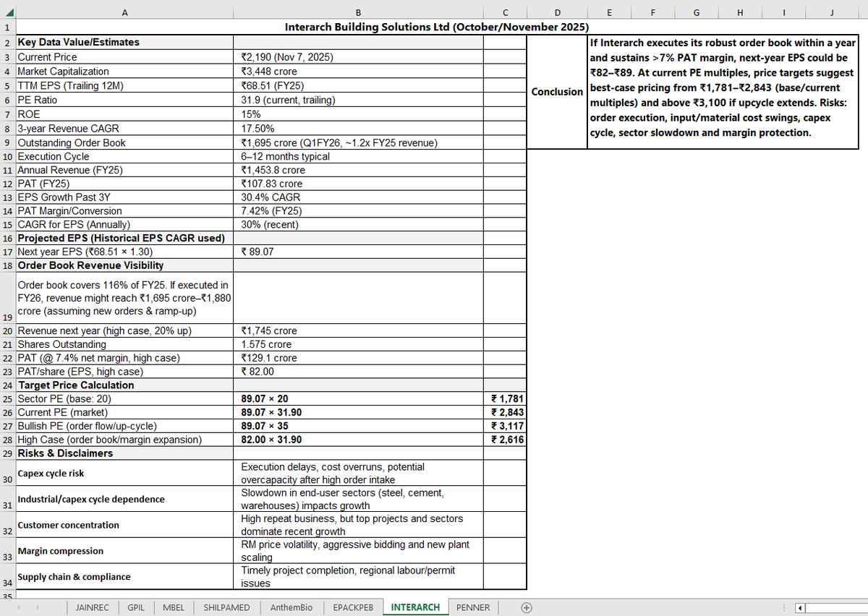Viewport: 868px width, 616px height.
Task: Select ₹1,745 crore revenue cell
Action: [358, 331]
